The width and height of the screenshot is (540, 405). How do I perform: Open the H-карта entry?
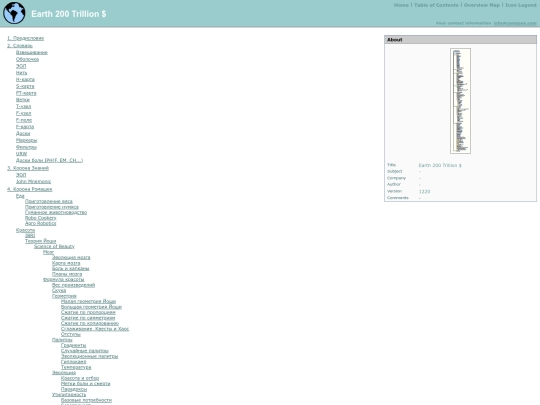pyautogui.click(x=25, y=79)
